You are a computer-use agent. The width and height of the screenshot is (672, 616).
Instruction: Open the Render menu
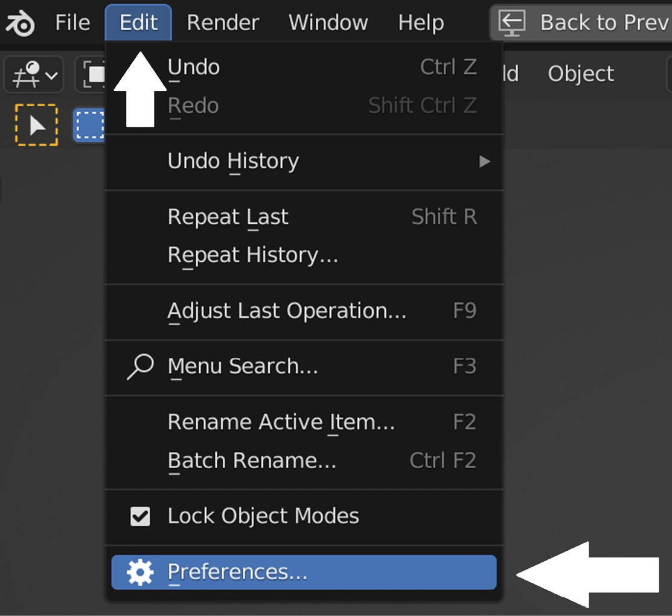(223, 22)
